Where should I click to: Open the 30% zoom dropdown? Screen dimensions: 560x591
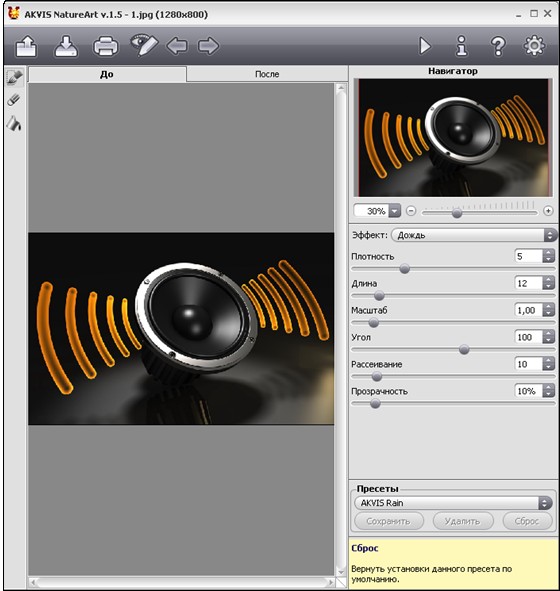pos(395,211)
